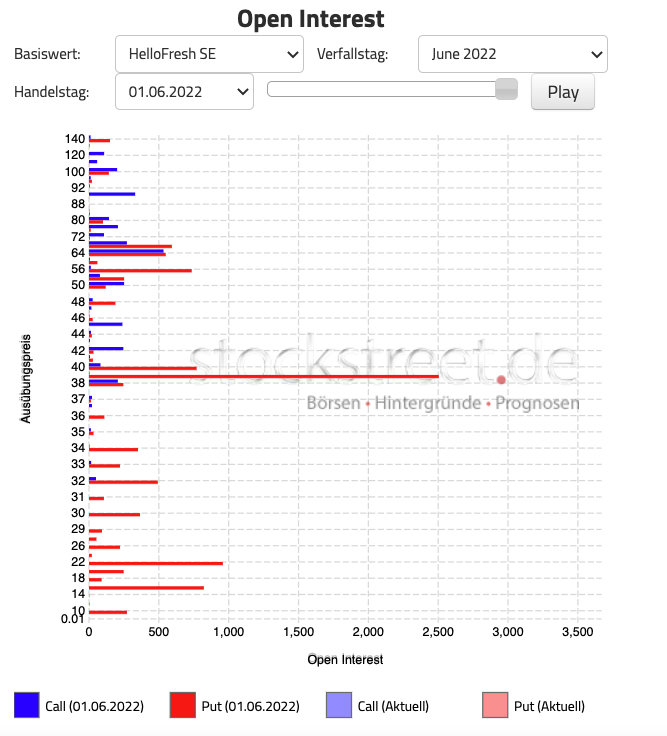The image size is (667, 736).
Task: Click the Call (01.06.2022) legend label
Action: (94, 706)
